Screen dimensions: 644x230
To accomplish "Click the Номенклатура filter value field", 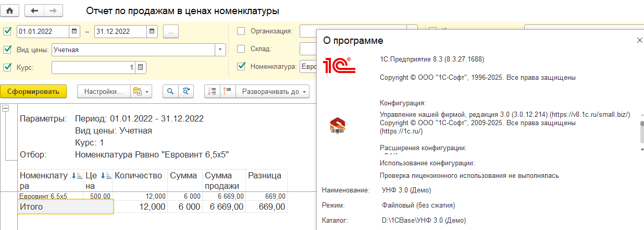I will coord(308,67).
